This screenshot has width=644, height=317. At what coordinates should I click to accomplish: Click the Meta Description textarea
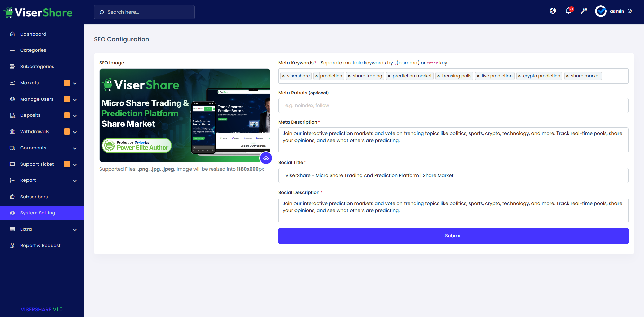point(453,140)
